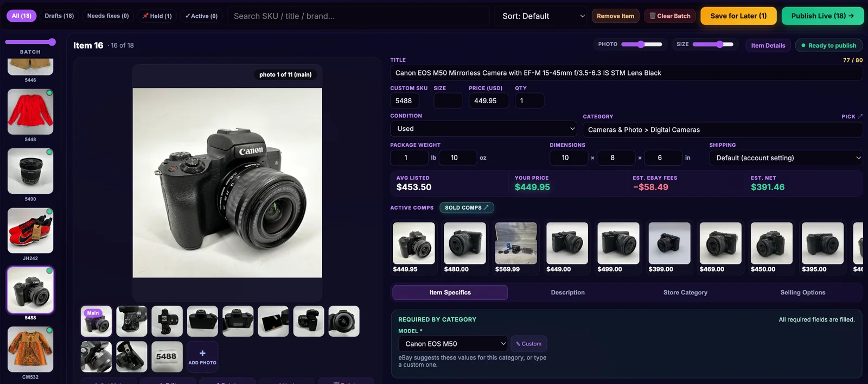
Task: Filter by Held (1) items
Action: click(x=157, y=16)
